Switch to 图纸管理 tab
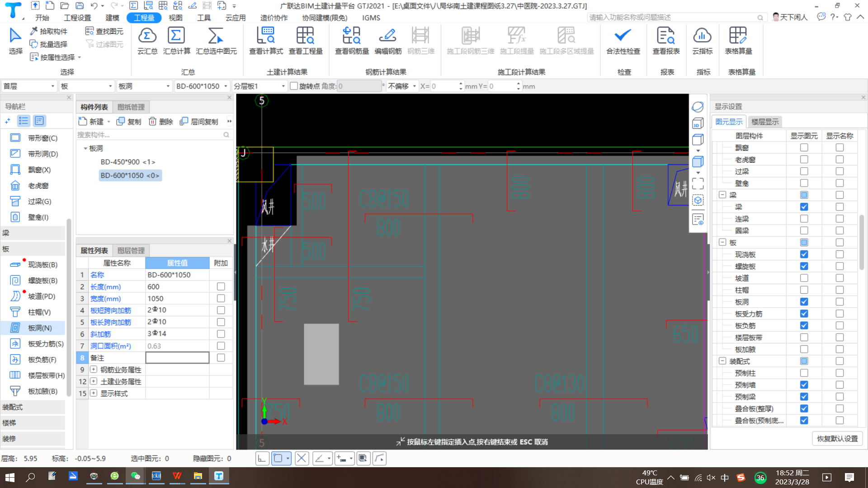The width and height of the screenshot is (868, 488). pyautogui.click(x=131, y=107)
